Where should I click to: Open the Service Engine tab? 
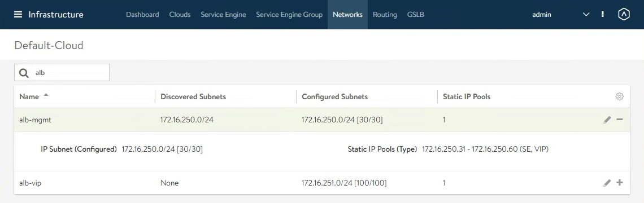click(224, 14)
